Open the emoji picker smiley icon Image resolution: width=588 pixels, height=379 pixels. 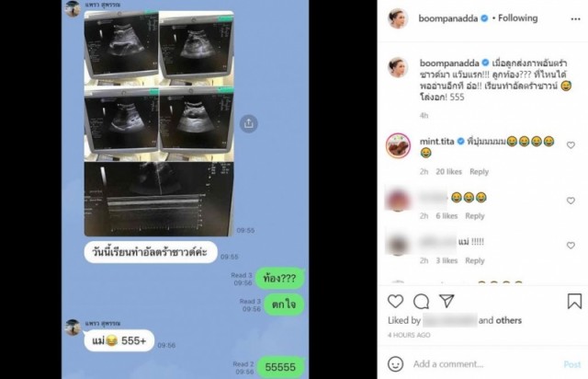tap(395, 364)
